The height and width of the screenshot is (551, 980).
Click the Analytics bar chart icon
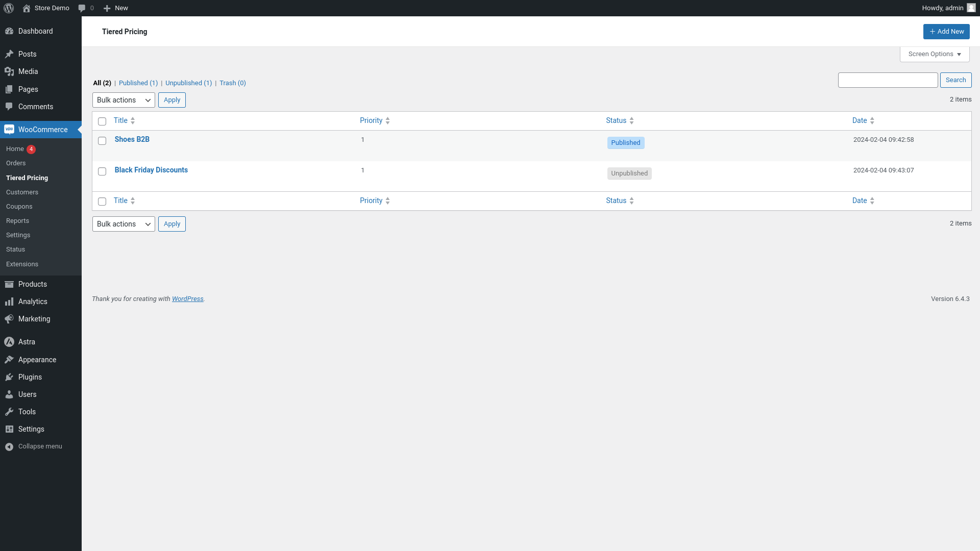(x=9, y=302)
